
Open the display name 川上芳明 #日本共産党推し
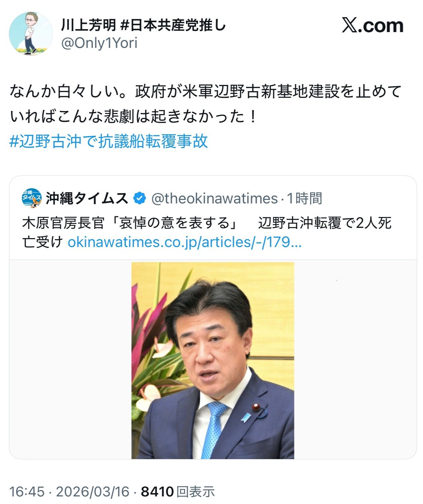click(x=144, y=25)
